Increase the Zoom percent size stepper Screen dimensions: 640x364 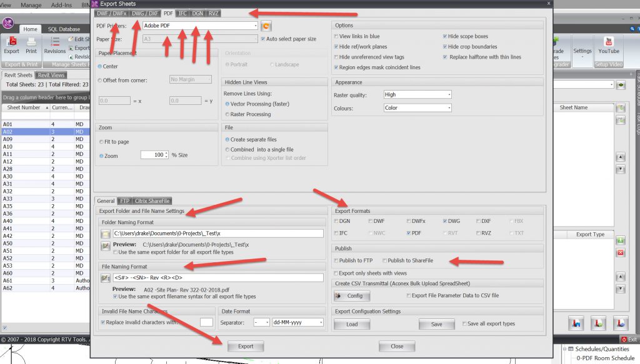pos(166,152)
